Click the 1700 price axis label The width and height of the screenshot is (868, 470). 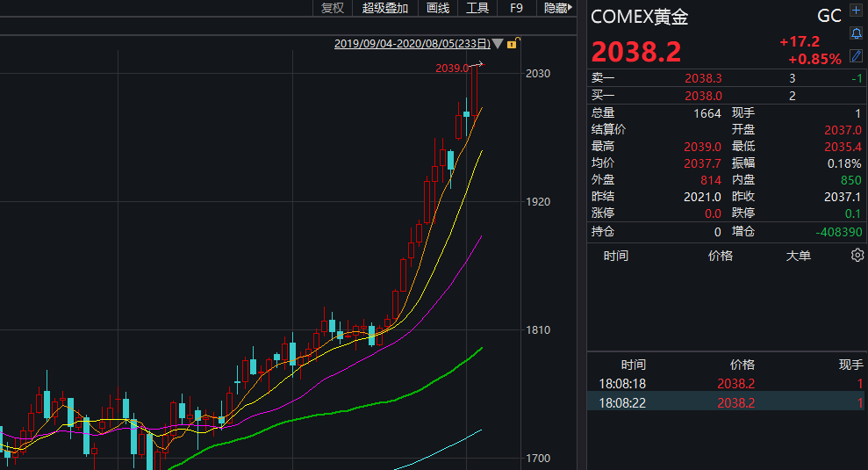(x=537, y=459)
